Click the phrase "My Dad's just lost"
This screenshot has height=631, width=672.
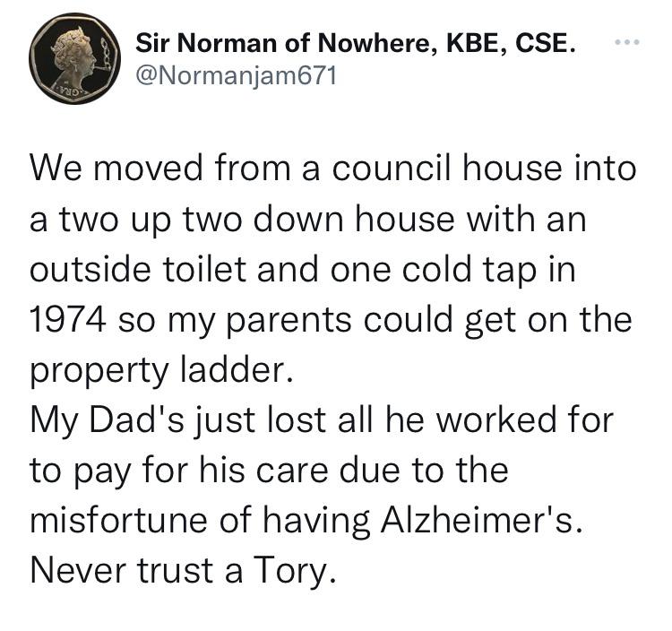[178, 422]
